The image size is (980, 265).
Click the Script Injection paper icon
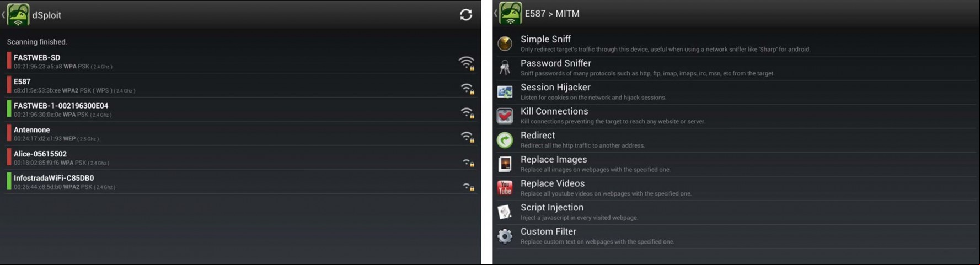505,212
